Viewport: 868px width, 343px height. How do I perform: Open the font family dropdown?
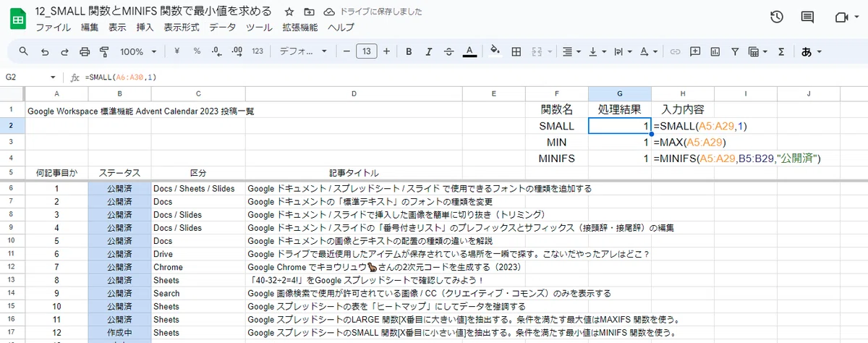[x=304, y=51]
